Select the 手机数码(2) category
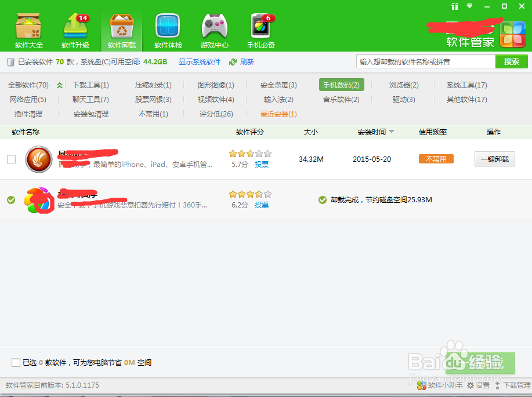This screenshot has width=532, height=397. [x=341, y=85]
